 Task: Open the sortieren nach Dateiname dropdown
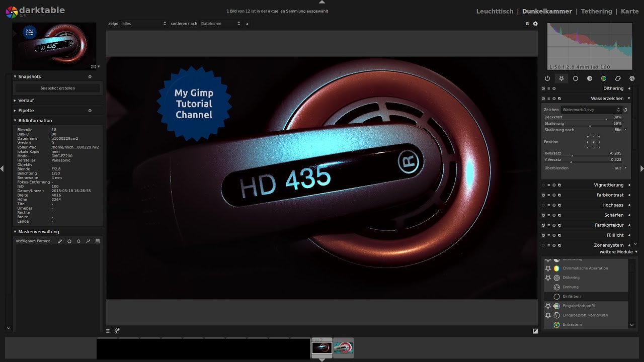[220, 24]
